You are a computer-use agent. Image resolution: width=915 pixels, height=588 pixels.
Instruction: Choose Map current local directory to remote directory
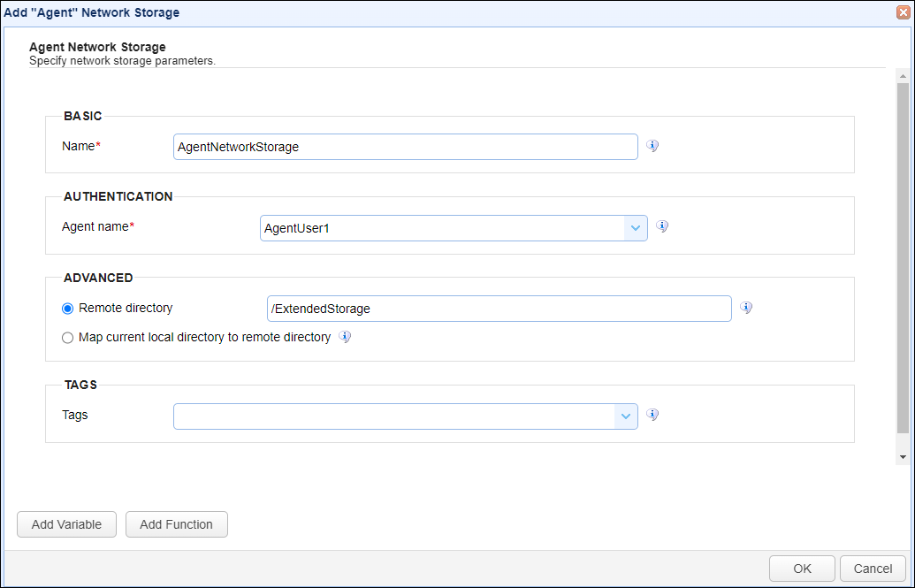[68, 338]
